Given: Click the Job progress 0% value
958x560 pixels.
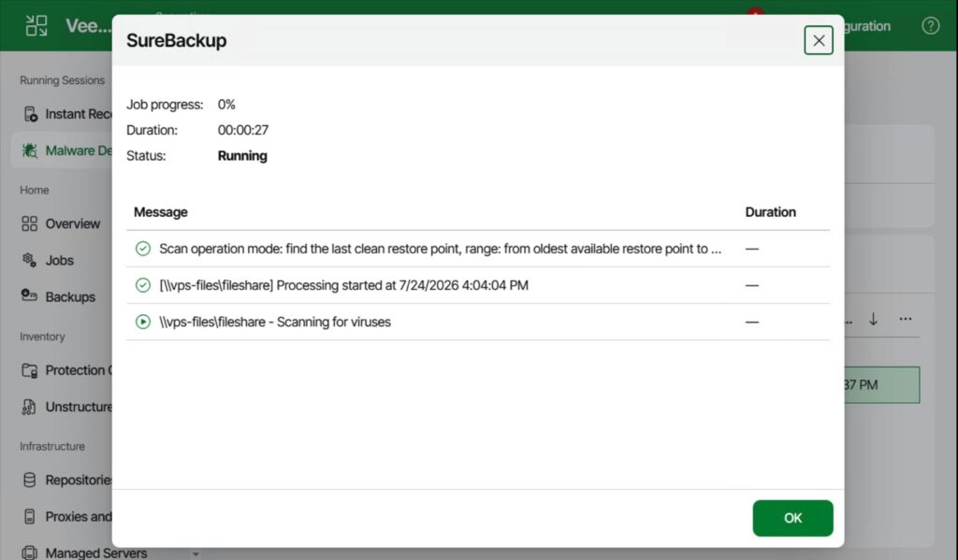Looking at the screenshot, I should [226, 105].
